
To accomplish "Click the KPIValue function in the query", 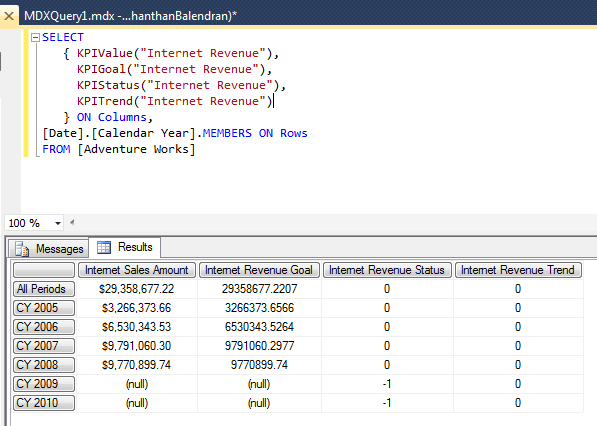I will [x=105, y=53].
